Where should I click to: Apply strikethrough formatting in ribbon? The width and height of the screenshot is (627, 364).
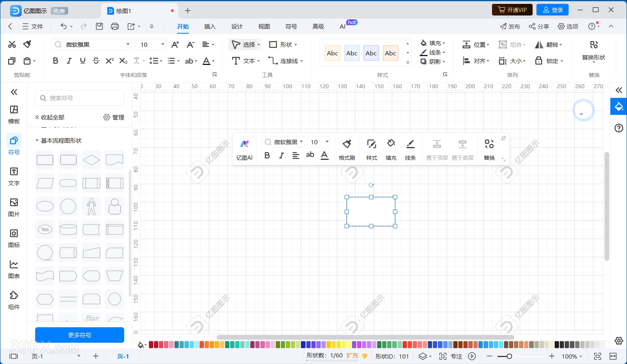pyautogui.click(x=96, y=61)
